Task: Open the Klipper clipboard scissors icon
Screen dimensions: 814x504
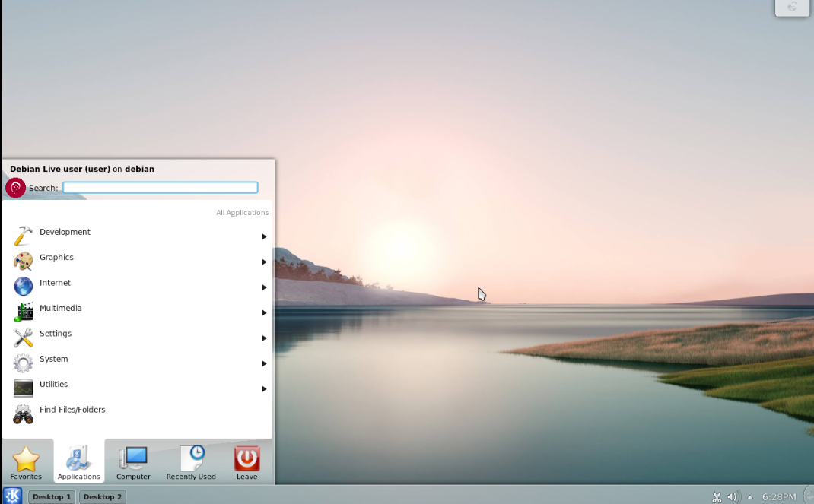Action: [716, 497]
